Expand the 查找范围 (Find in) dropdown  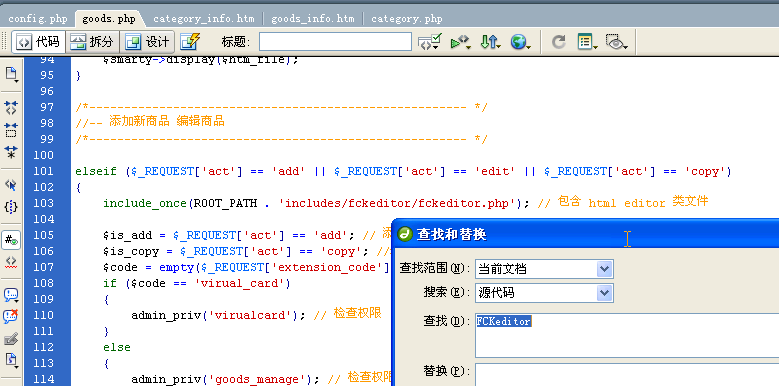pos(604,269)
